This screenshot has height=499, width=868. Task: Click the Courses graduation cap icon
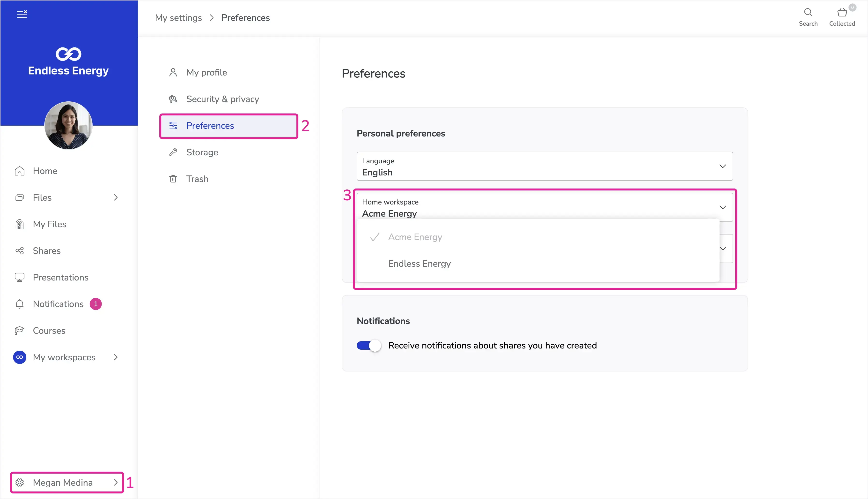click(x=20, y=330)
